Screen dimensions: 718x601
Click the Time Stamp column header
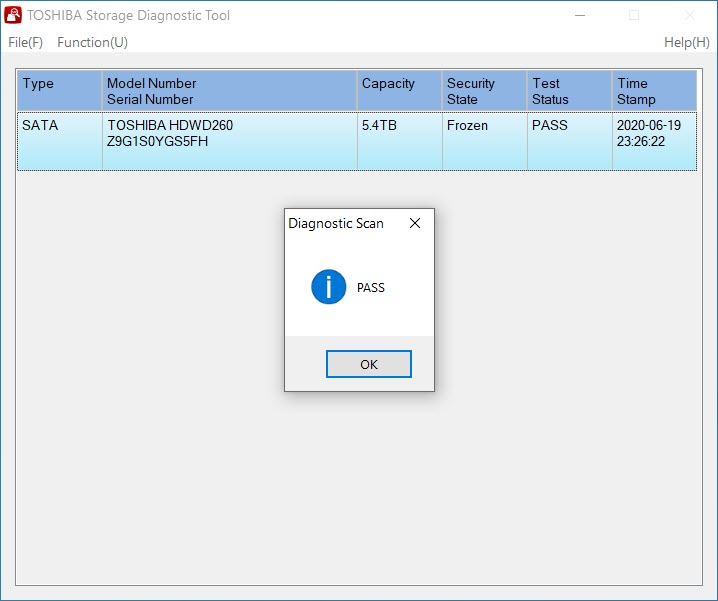click(x=654, y=91)
